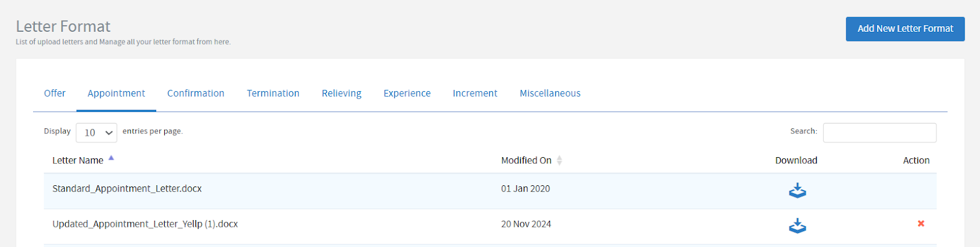Open the Miscellaneous tab
Viewport: 980px width, 247px height.
pos(550,94)
